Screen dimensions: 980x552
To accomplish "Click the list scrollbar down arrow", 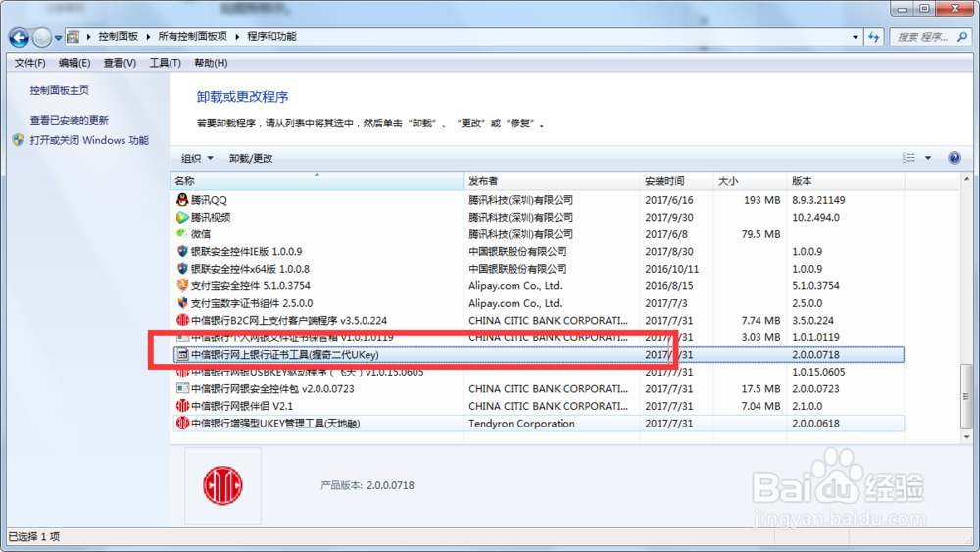I will coord(967,436).
